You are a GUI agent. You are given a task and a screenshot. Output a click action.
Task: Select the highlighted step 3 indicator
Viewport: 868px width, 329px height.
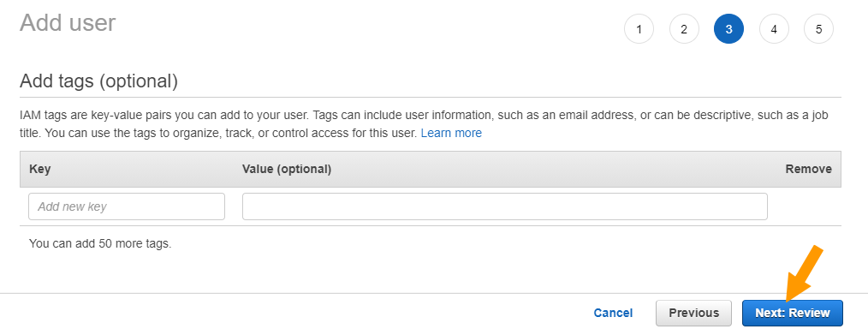[x=728, y=29]
